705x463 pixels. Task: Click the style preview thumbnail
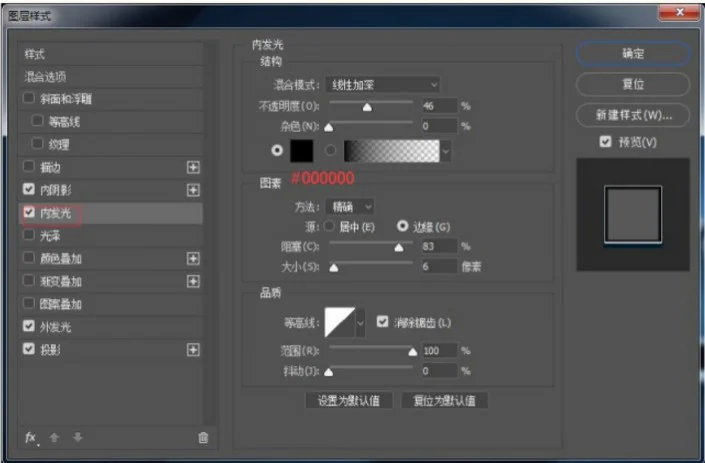633,214
